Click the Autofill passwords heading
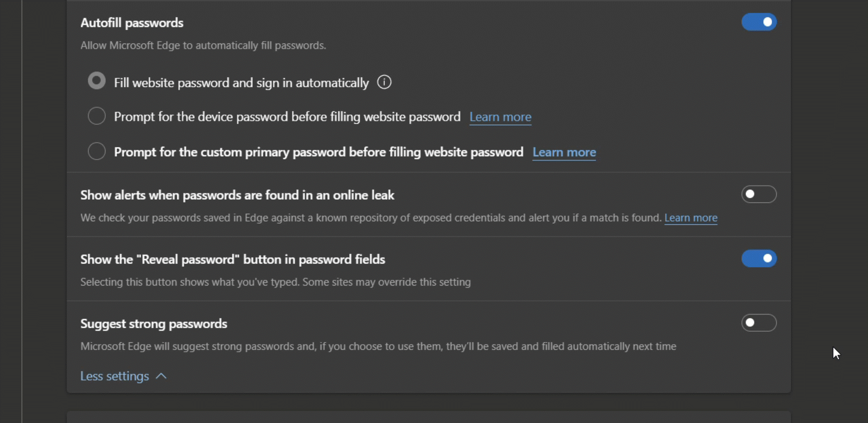Image resolution: width=868 pixels, height=423 pixels. (x=132, y=23)
